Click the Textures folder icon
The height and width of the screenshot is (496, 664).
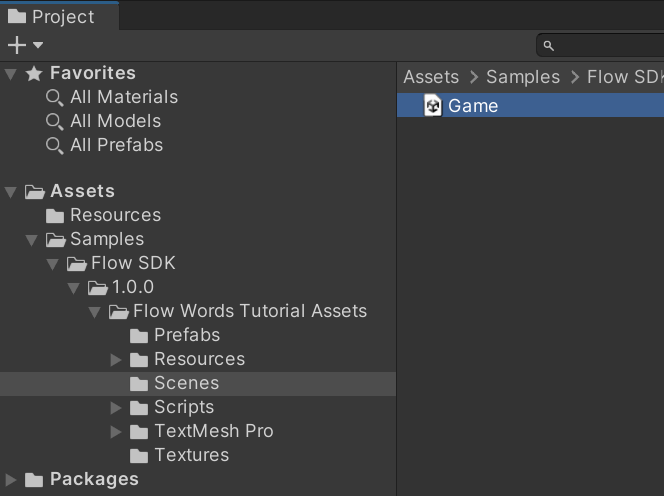(x=140, y=455)
